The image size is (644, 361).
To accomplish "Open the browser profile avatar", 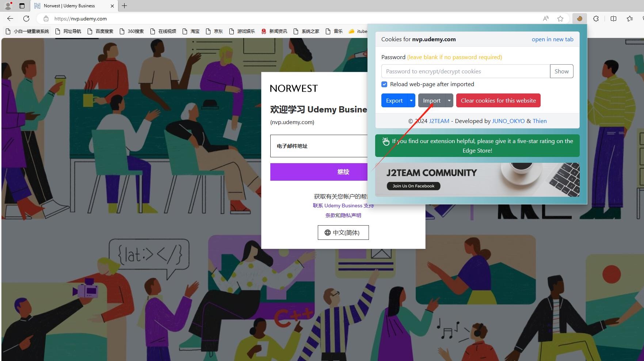I will point(8,6).
